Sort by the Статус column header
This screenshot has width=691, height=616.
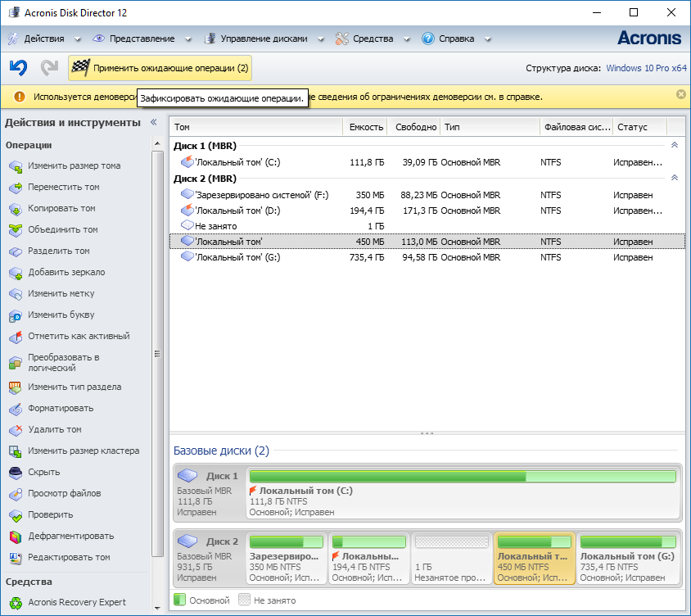(x=640, y=127)
